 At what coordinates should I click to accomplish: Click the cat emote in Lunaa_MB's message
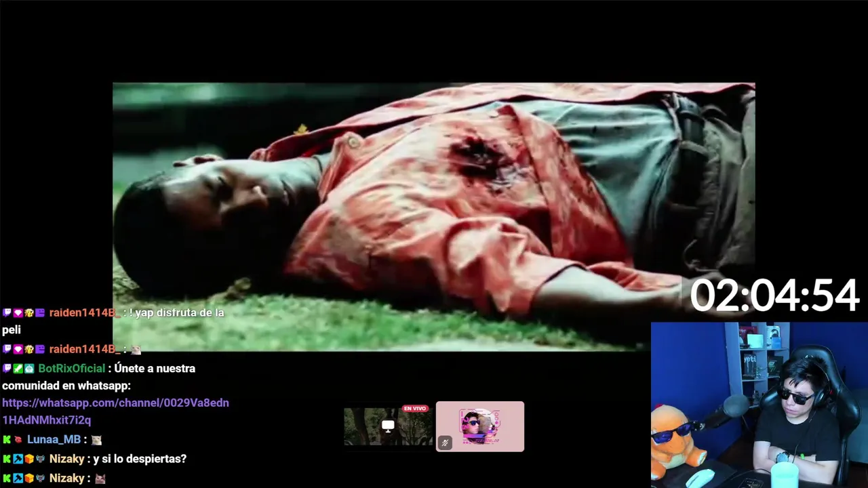[97, 440]
